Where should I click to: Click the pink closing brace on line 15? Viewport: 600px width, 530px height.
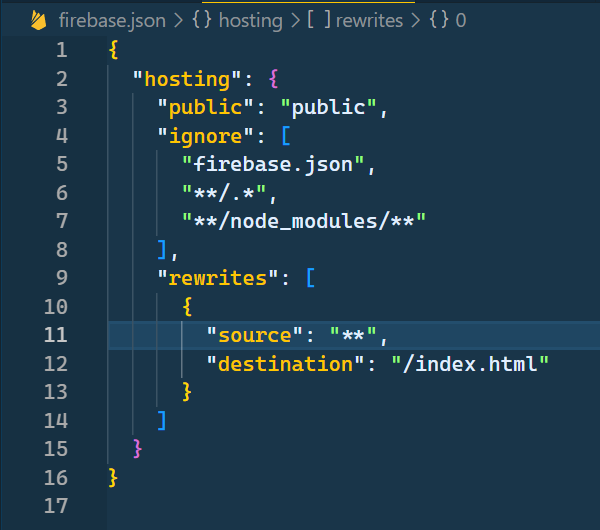coord(137,448)
